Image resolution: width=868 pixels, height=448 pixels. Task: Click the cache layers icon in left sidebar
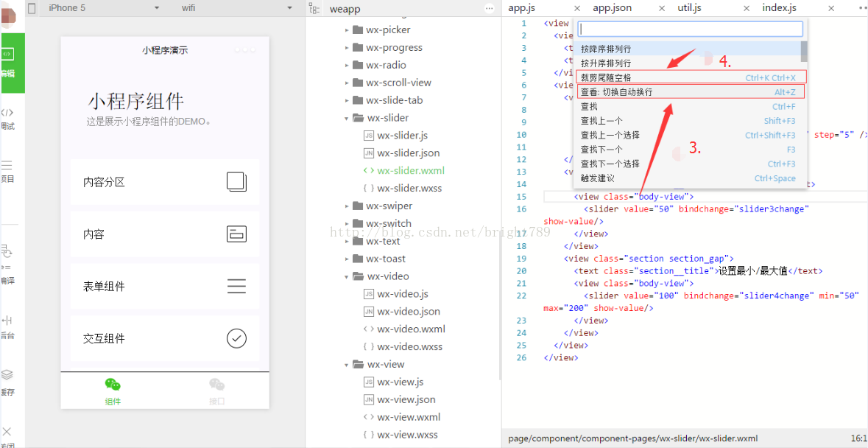point(7,376)
